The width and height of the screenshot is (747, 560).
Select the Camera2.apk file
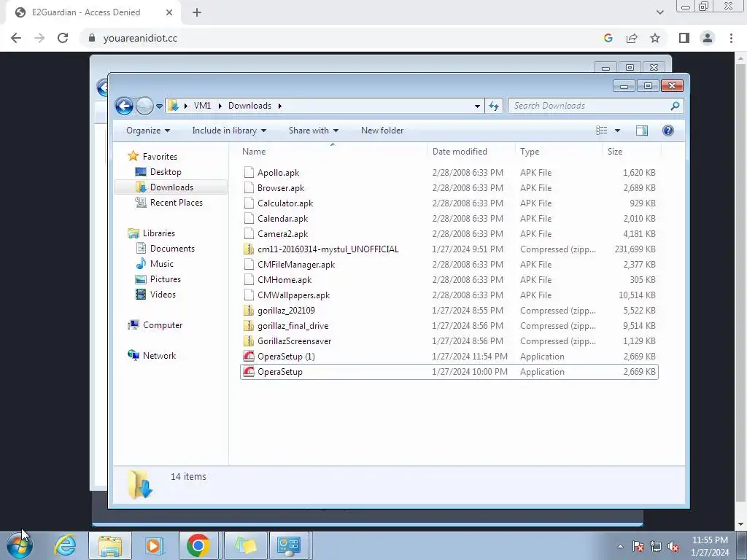282,234
